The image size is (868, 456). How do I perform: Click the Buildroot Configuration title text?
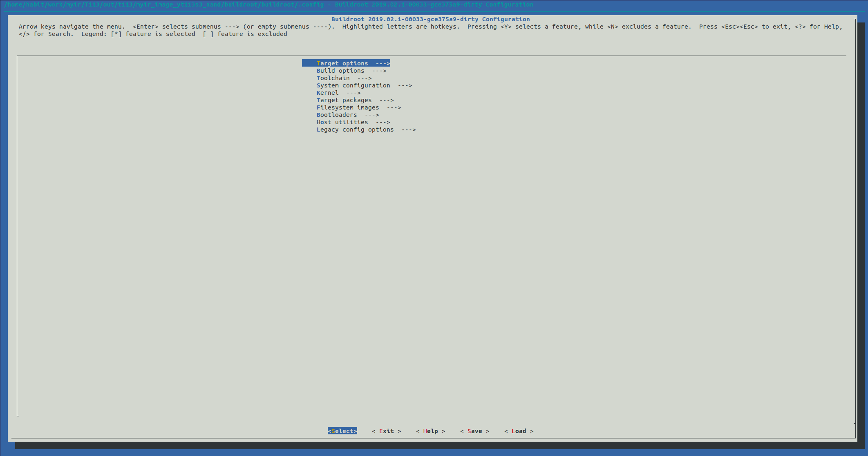[430, 19]
